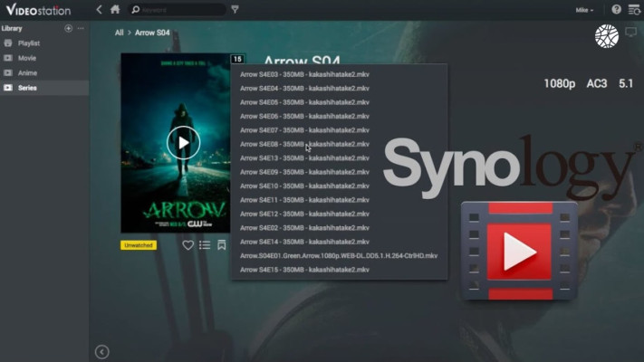Click Arrow S04 breadcrumb item
The width and height of the screenshot is (644, 362).
click(x=152, y=33)
